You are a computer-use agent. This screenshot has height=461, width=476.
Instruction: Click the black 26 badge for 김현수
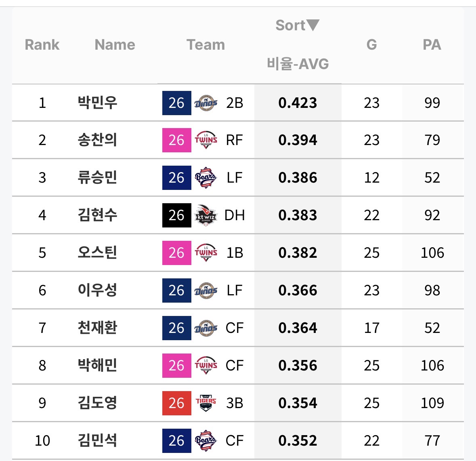coord(177,215)
